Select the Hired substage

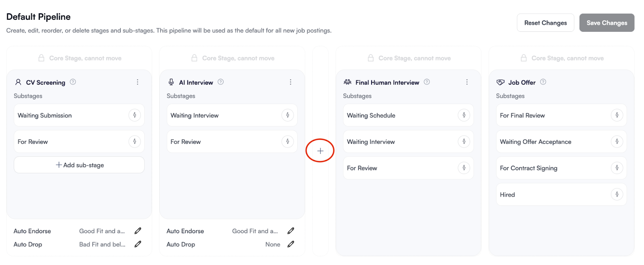click(x=561, y=195)
